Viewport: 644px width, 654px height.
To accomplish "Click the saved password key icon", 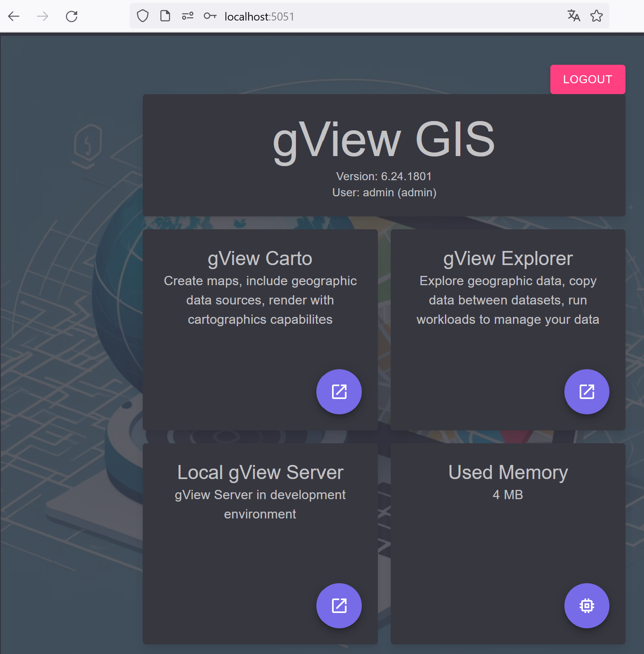I will tap(210, 16).
